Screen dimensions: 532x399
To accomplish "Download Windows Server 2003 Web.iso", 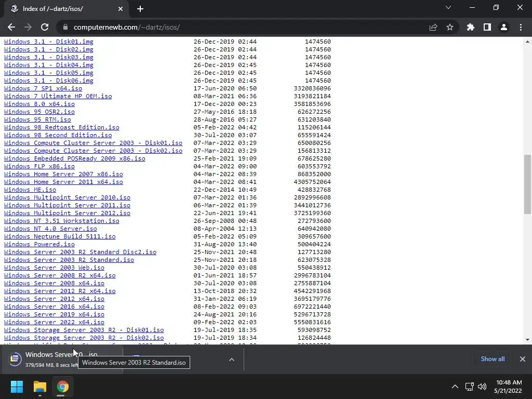I will [54, 268].
